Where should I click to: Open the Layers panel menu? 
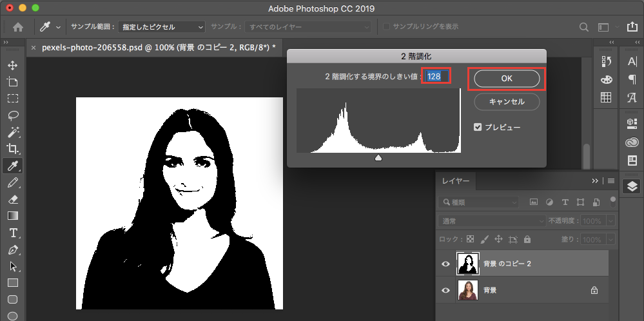coord(610,181)
